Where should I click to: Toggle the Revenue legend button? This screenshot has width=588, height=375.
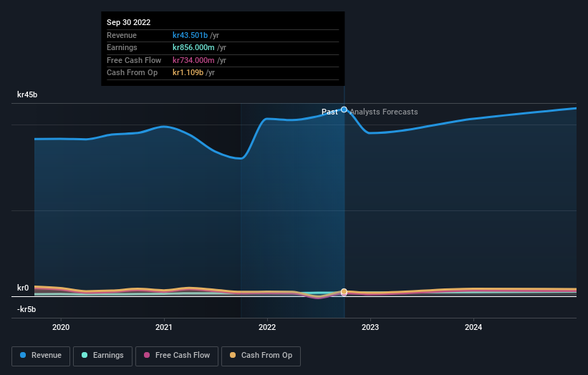[41, 356]
